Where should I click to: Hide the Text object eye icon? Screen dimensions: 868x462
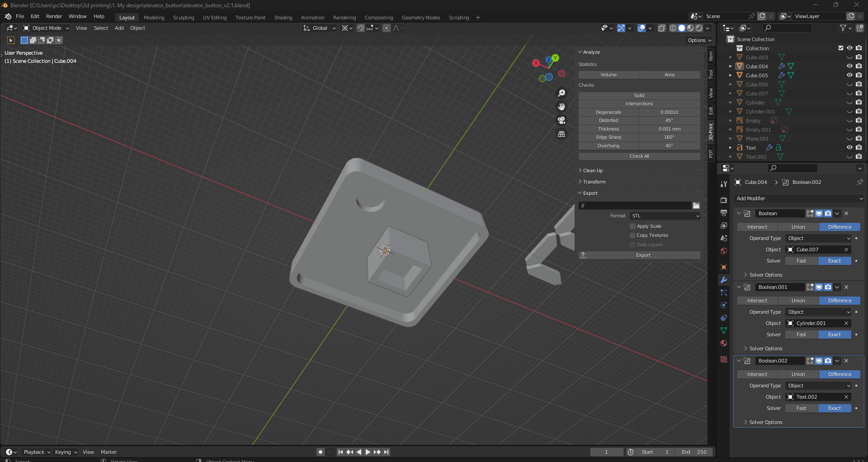point(849,147)
